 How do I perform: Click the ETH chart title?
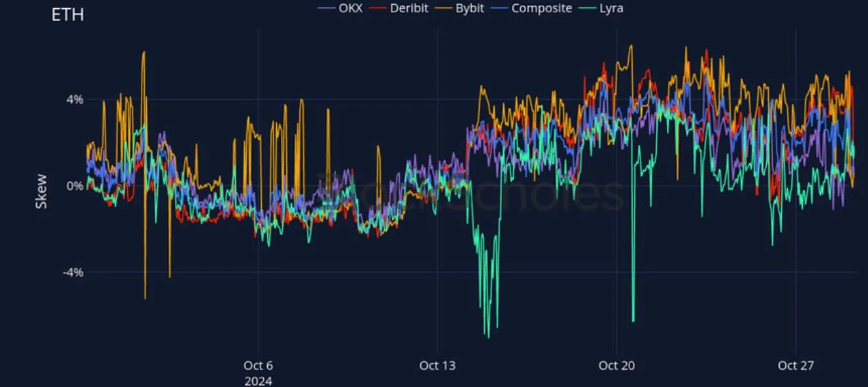[x=68, y=14]
